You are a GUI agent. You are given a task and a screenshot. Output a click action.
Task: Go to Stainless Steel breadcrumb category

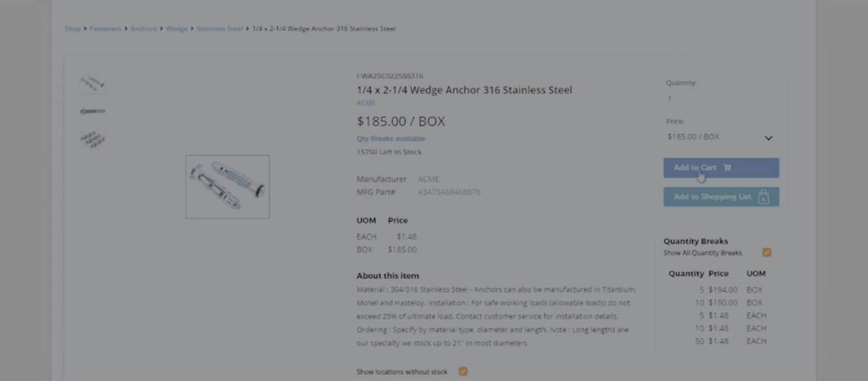tap(220, 29)
